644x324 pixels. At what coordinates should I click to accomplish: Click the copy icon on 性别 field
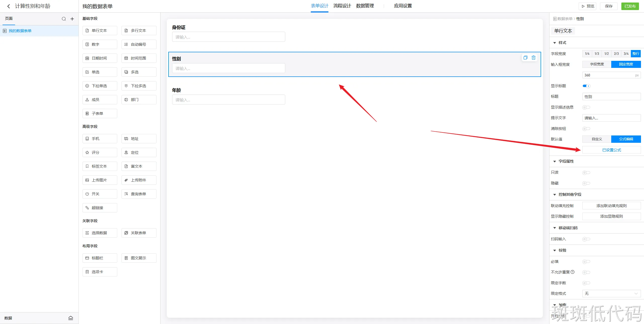tap(525, 58)
